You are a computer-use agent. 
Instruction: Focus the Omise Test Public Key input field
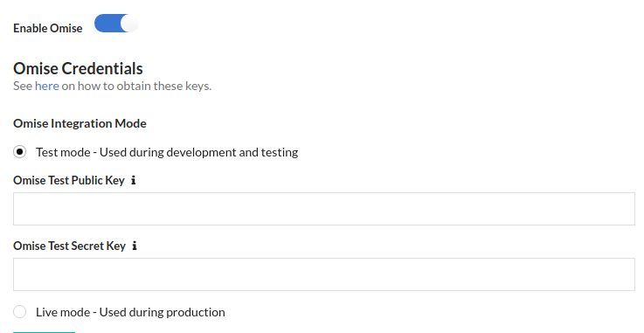point(324,209)
